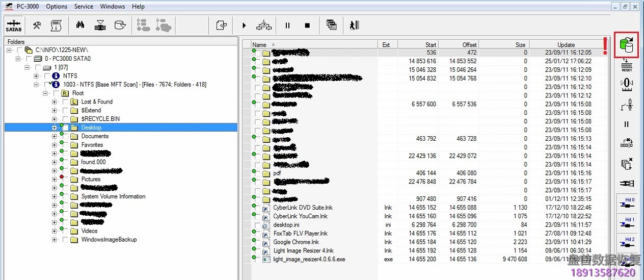Open the Service menu
The image size is (644, 280).
(x=84, y=7)
